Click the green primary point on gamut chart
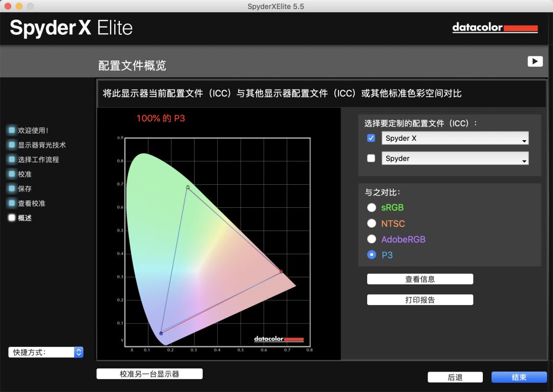Screen dimensions: 553x392 [187, 187]
